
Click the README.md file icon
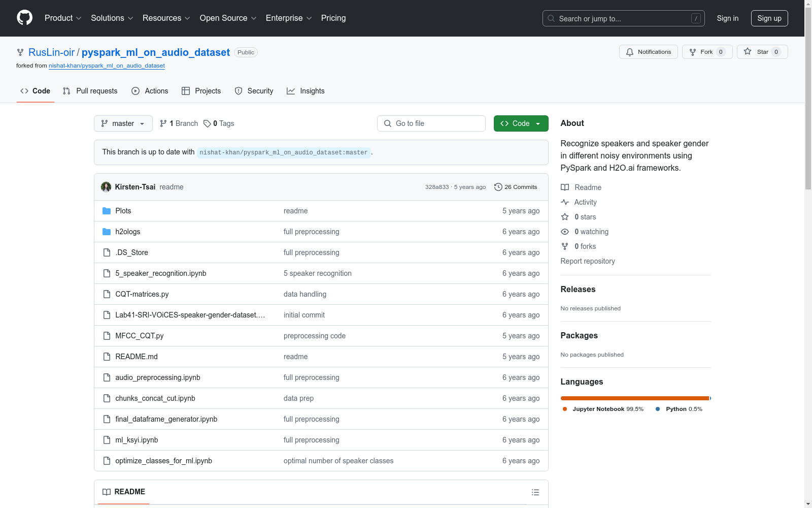pyautogui.click(x=107, y=357)
